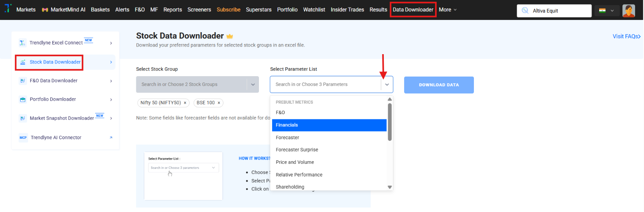644x212 pixels.
Task: Click the Stock Data Downloader sidebar icon
Action: click(23, 62)
